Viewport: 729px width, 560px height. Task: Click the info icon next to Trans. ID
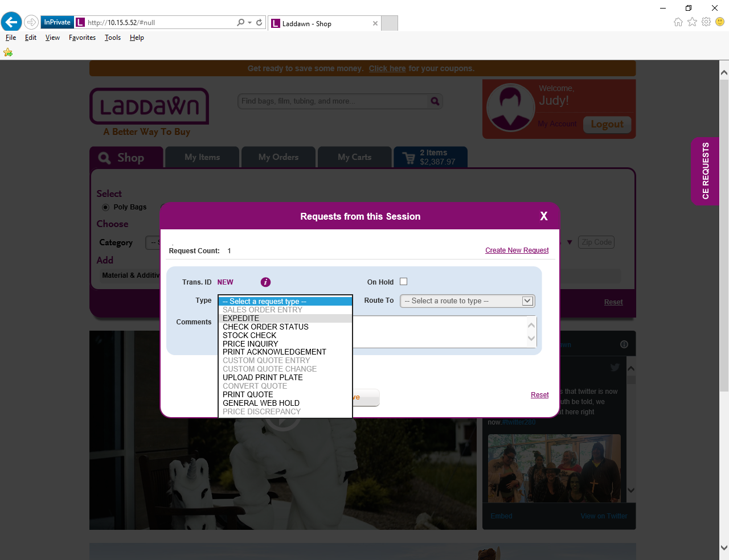[x=265, y=282]
